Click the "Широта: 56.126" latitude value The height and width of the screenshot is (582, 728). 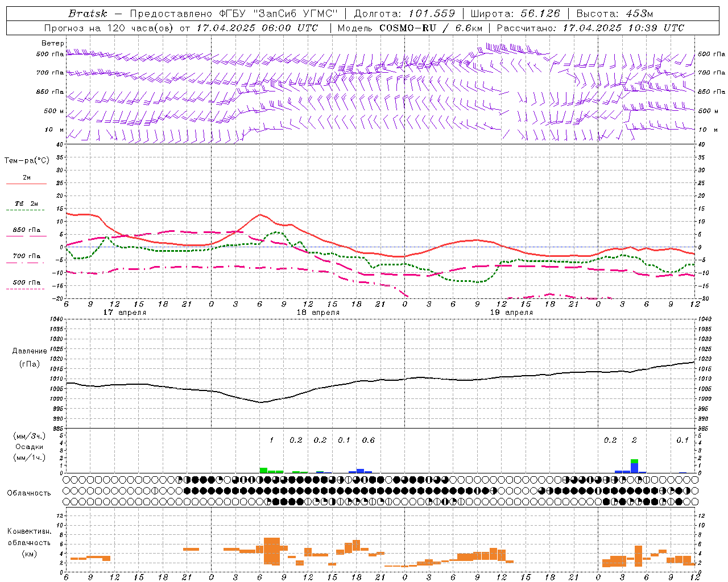coord(515,14)
